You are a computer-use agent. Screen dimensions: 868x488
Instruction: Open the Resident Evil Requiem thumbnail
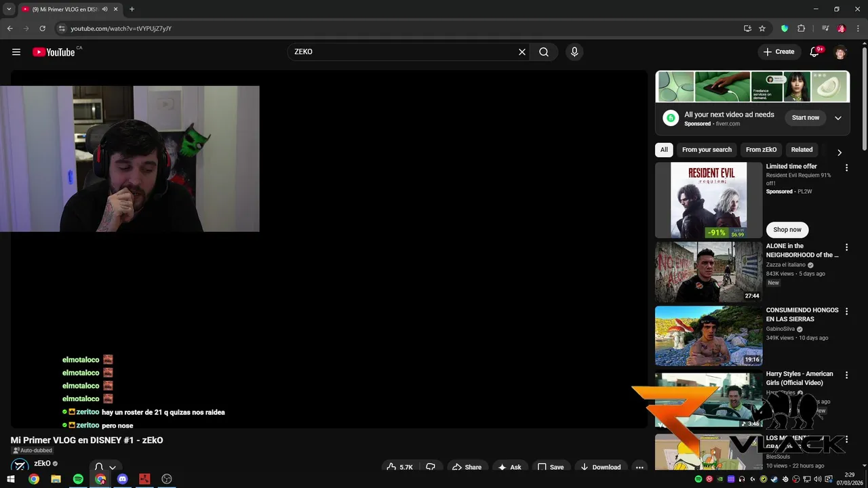(709, 200)
